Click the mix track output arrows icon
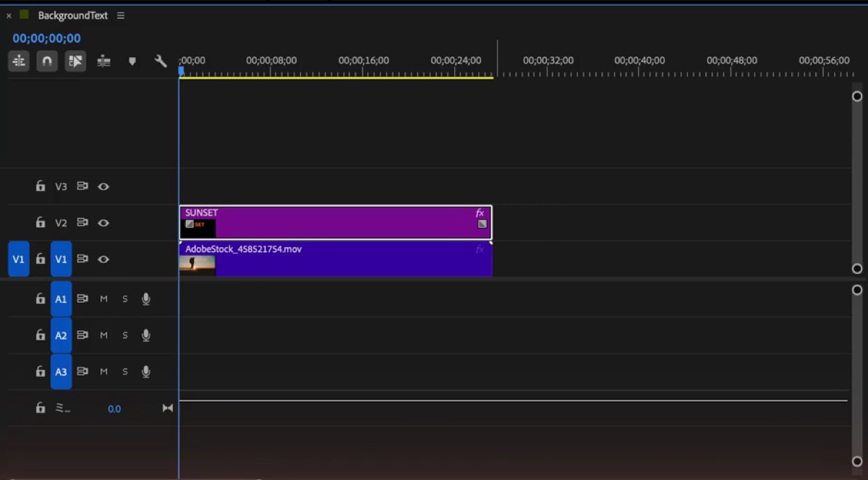Screen dimensions: 868x480 point(168,408)
